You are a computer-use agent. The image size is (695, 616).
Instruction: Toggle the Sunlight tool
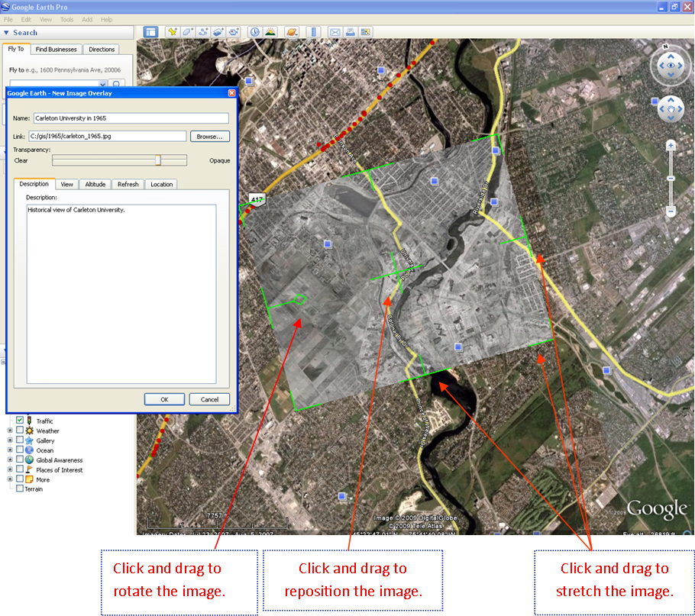coord(270,31)
